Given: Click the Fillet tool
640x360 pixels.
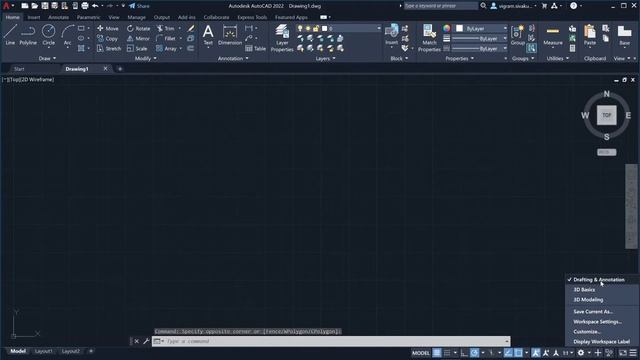Looking at the screenshot, I should pyautogui.click(x=166, y=38).
